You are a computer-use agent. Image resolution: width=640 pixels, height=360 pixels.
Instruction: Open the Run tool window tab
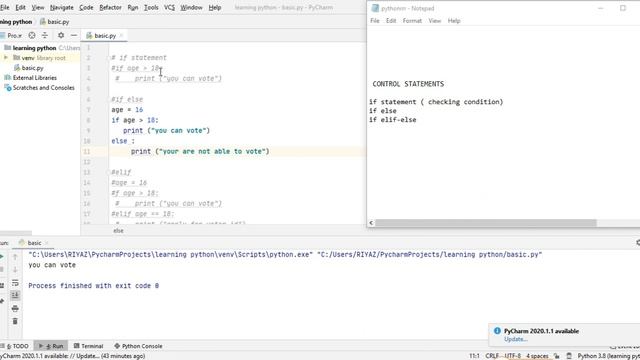pyautogui.click(x=51, y=346)
